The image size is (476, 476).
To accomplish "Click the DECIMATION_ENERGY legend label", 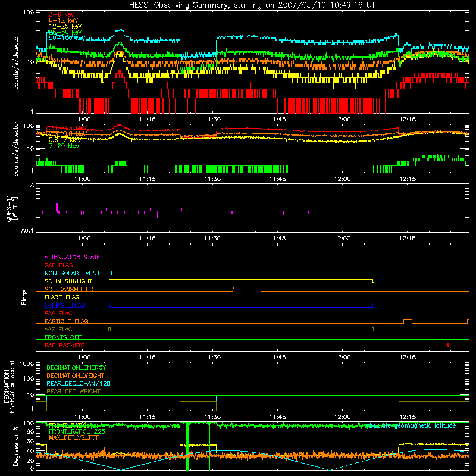I will click(76, 368).
